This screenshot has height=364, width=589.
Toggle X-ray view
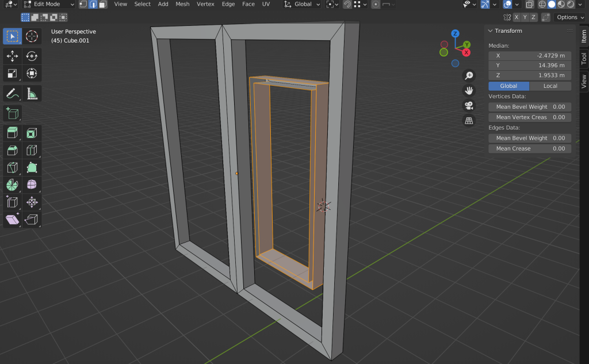pos(530,5)
